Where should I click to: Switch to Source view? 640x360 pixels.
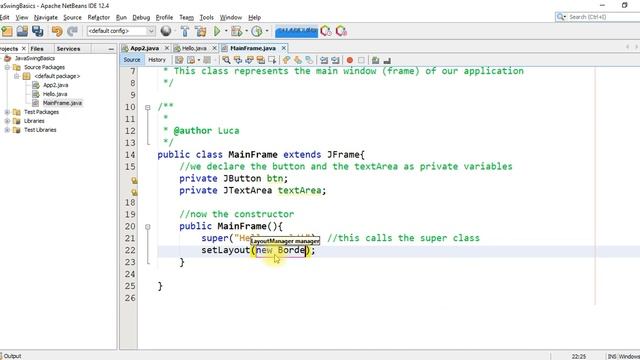[x=132, y=60]
